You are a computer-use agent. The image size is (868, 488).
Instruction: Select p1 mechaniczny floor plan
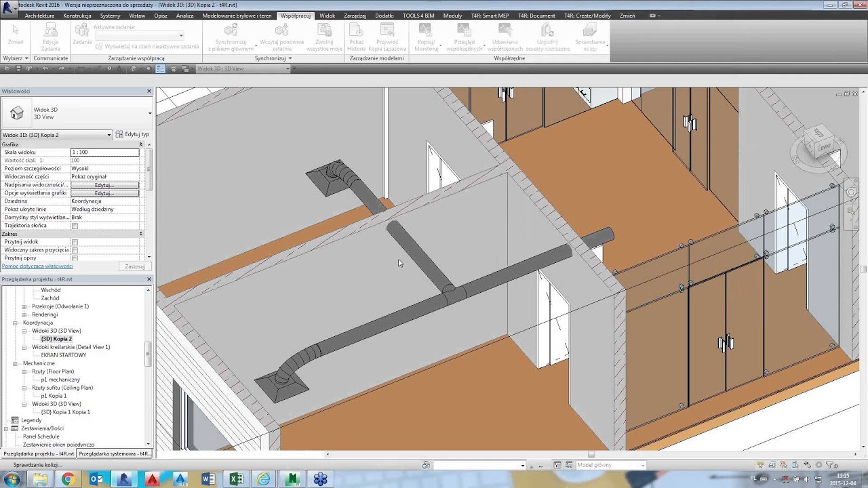60,380
